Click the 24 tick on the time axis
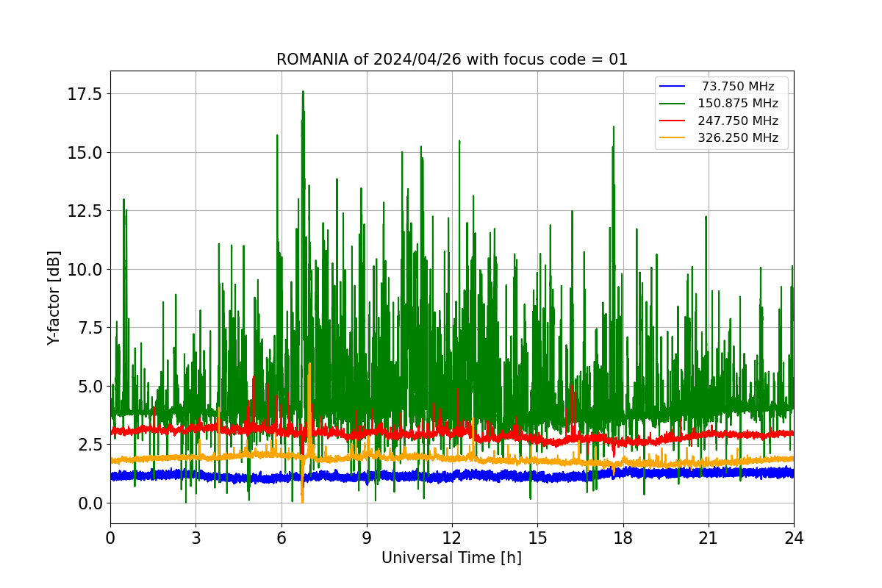 (794, 538)
